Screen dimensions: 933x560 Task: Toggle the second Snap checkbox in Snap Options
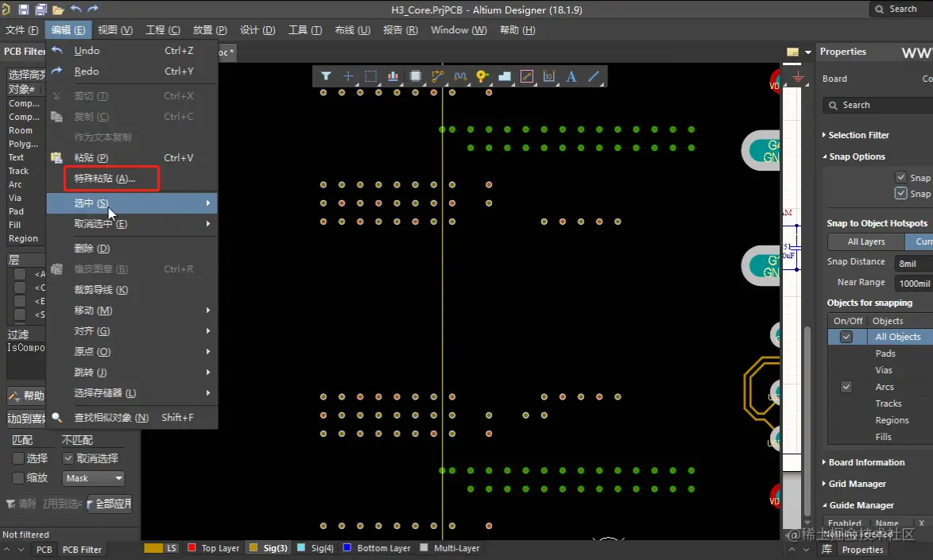tap(901, 193)
